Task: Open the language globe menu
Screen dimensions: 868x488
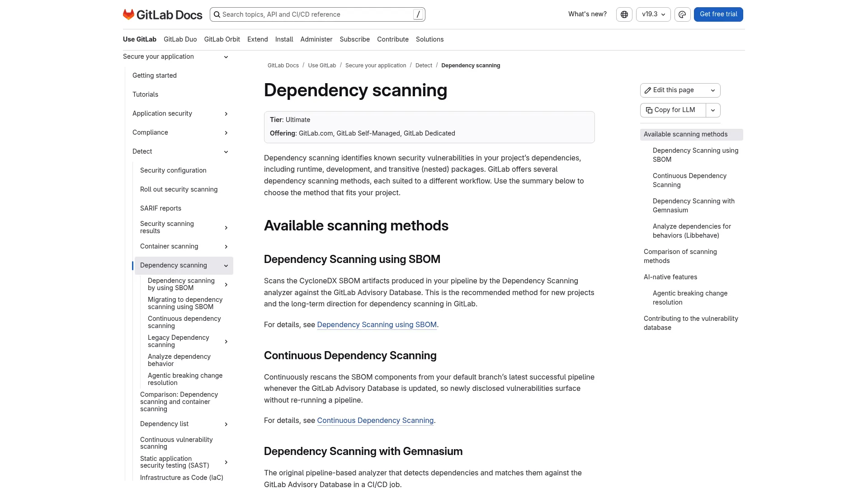Action: pos(624,14)
